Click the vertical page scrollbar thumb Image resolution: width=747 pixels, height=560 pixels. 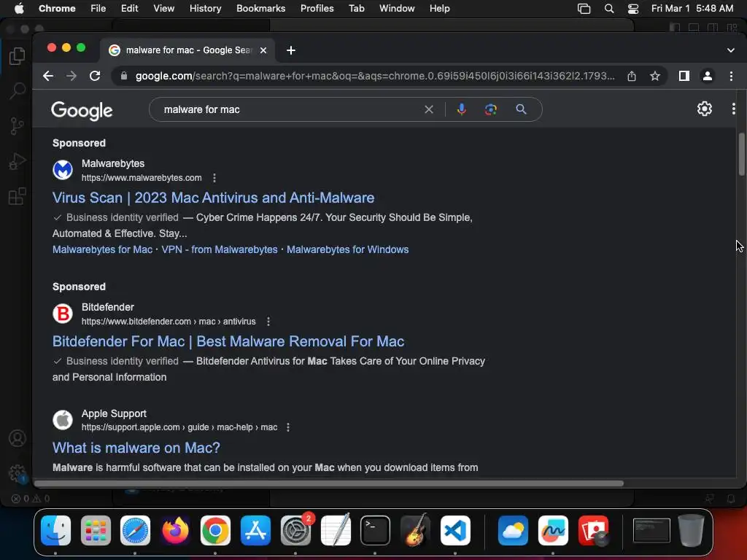[741, 154]
